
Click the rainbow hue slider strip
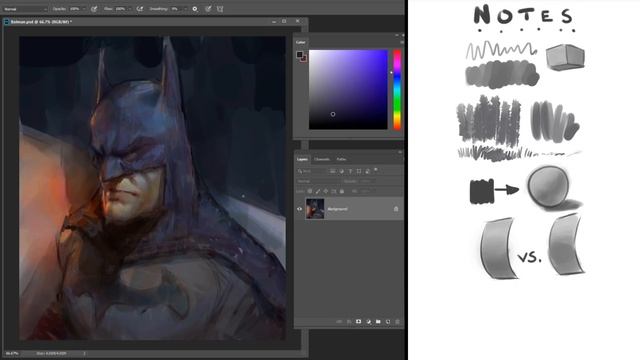click(x=397, y=90)
